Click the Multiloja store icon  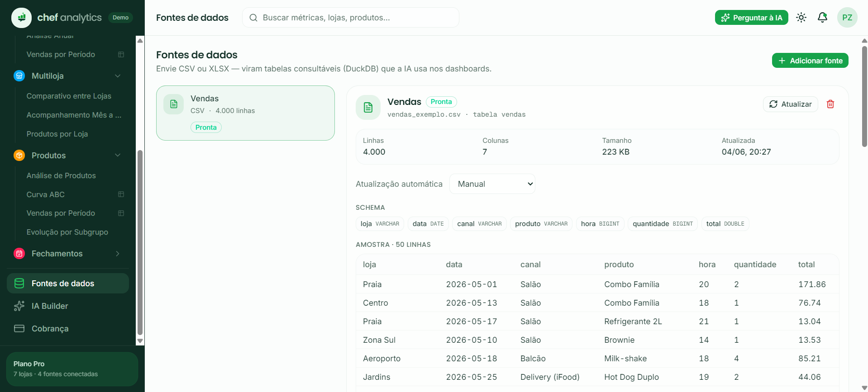[x=19, y=76]
